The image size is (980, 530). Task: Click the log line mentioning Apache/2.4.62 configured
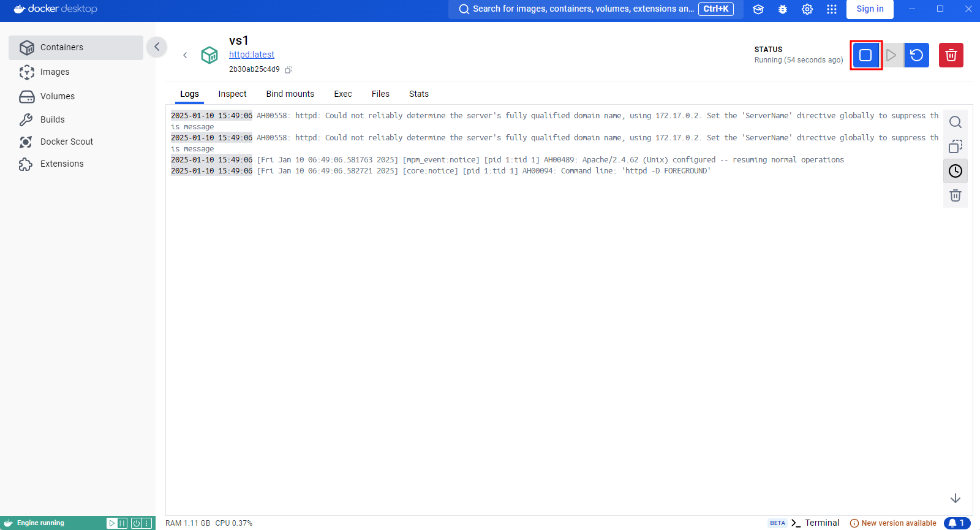point(507,160)
